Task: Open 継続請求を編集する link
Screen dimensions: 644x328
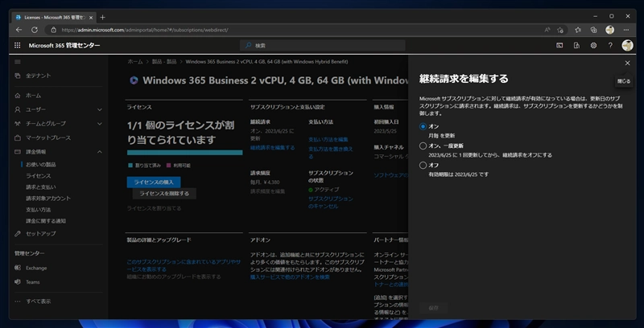Action: (272, 148)
